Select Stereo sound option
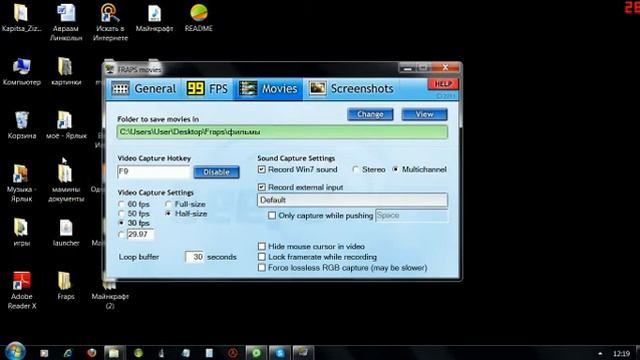 pyautogui.click(x=355, y=169)
